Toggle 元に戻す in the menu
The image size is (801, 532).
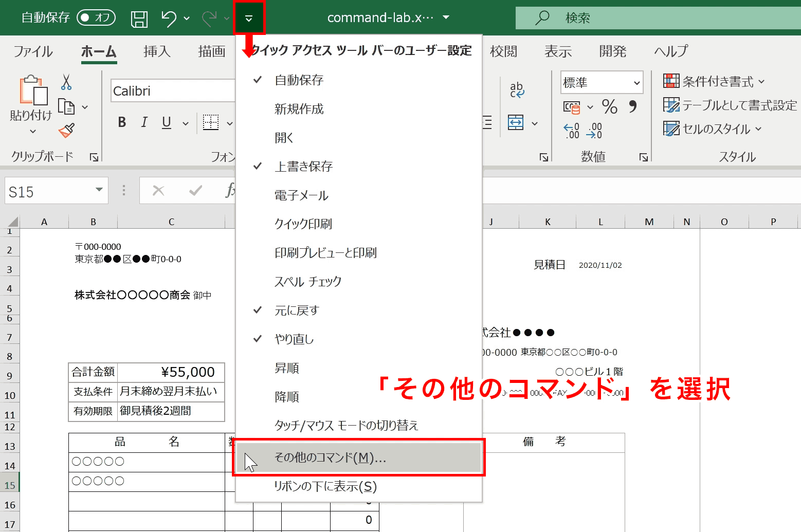[358, 310]
